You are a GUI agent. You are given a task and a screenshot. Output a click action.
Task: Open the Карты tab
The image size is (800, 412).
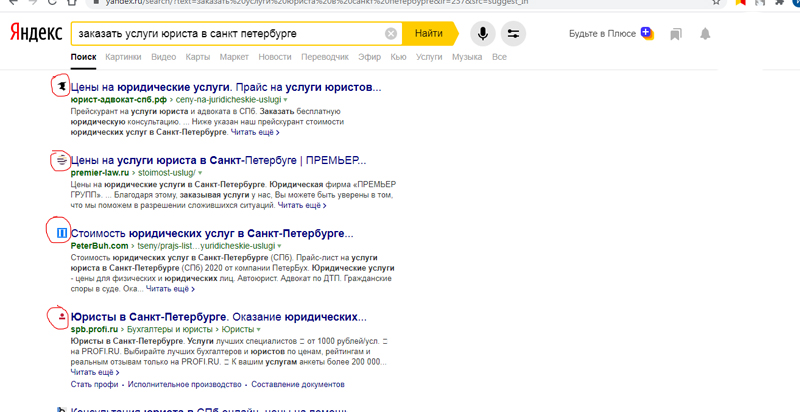[197, 57]
